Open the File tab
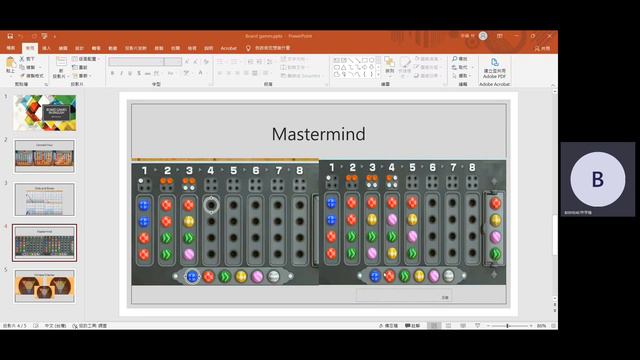Image resolution: width=640 pixels, height=360 pixels. [11, 48]
